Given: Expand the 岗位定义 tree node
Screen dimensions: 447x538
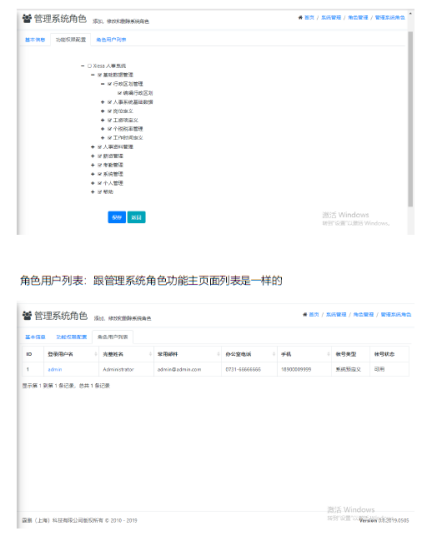Looking at the screenshot, I should 103,111.
